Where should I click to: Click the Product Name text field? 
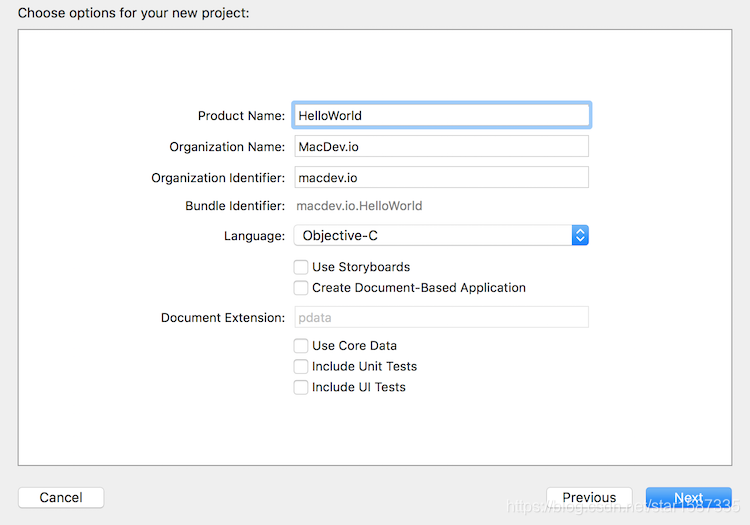[440, 115]
